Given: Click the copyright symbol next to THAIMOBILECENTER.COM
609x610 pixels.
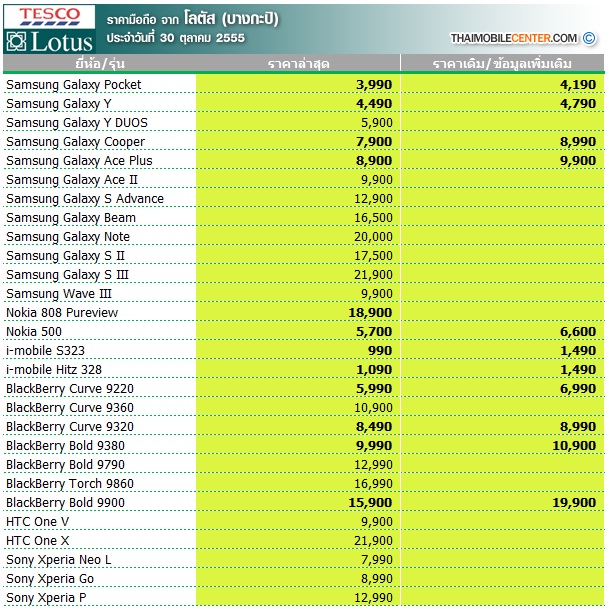Looking at the screenshot, I should pos(589,38).
